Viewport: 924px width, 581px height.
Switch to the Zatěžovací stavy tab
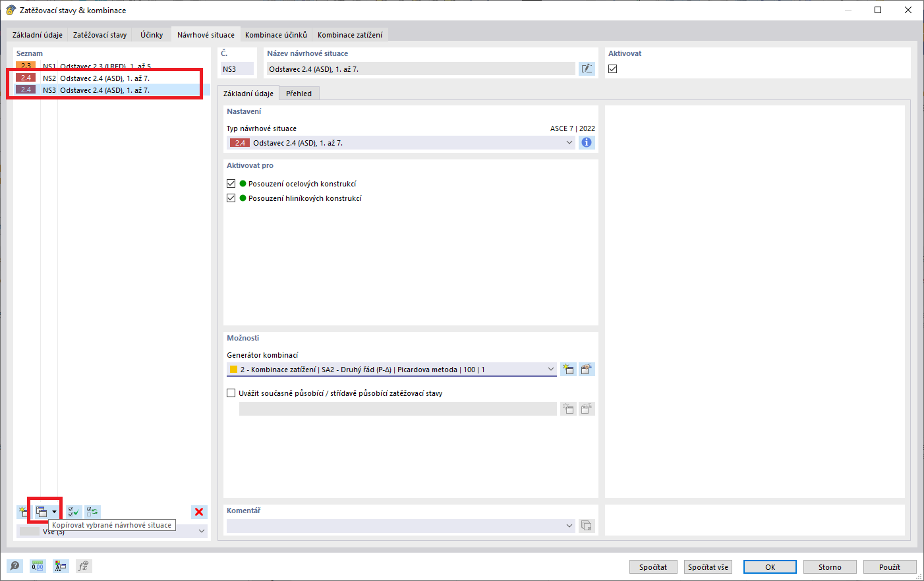tap(100, 35)
